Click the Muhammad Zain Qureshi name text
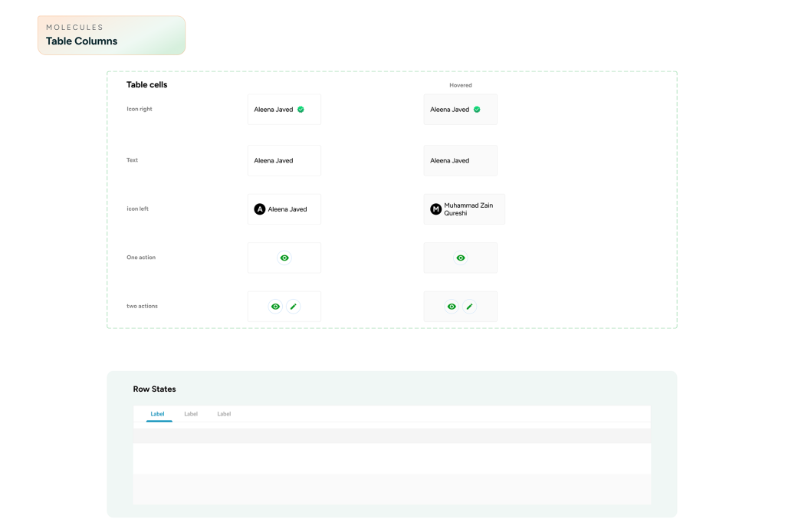The width and height of the screenshot is (785, 532). 468,209
